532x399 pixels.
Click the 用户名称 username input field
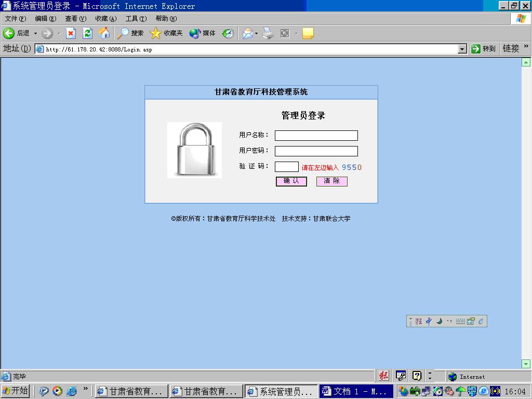coord(316,136)
